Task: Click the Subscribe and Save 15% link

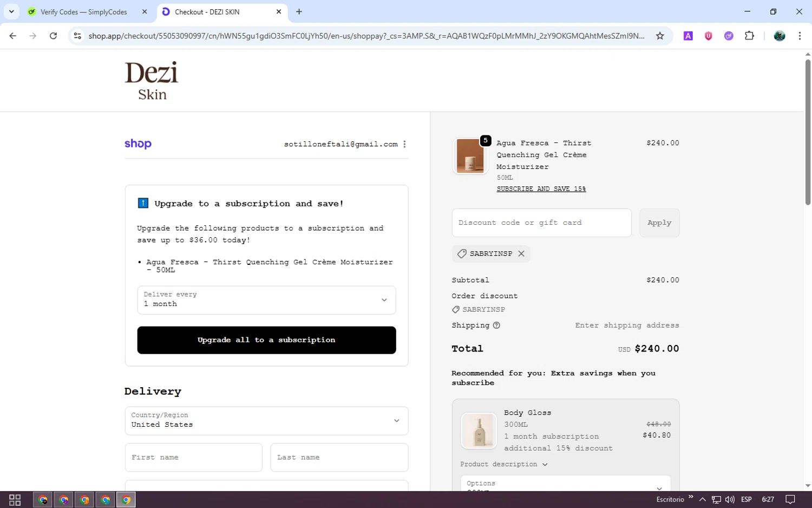Action: click(x=541, y=189)
